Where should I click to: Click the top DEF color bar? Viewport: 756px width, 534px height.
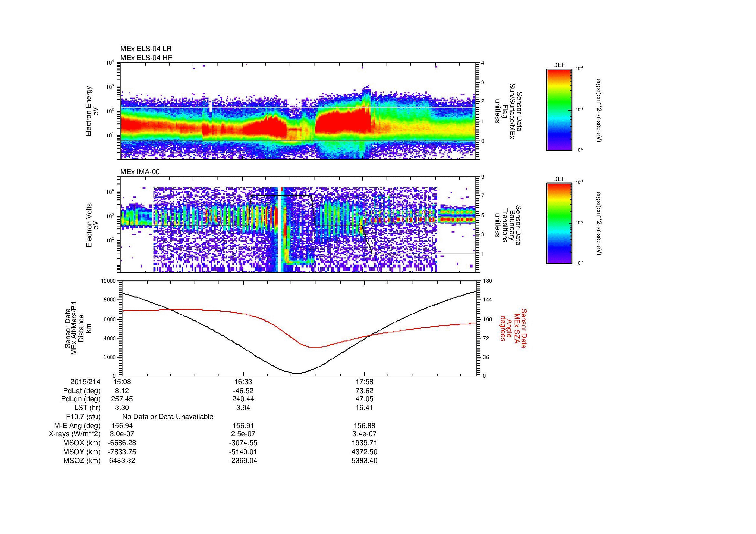click(559, 110)
